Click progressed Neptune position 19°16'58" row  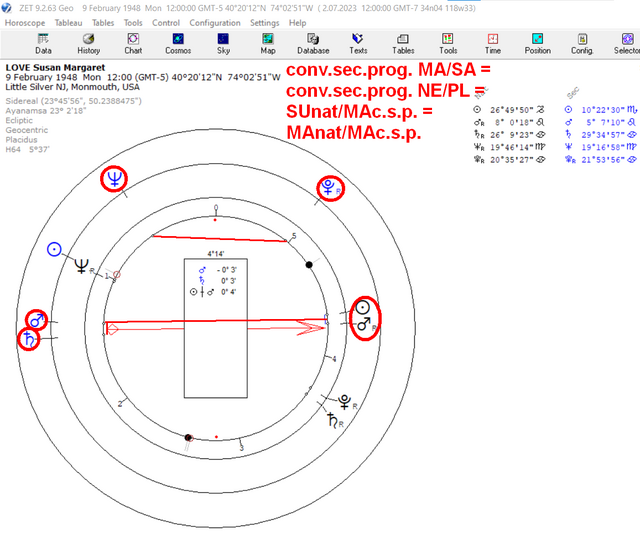click(601, 147)
